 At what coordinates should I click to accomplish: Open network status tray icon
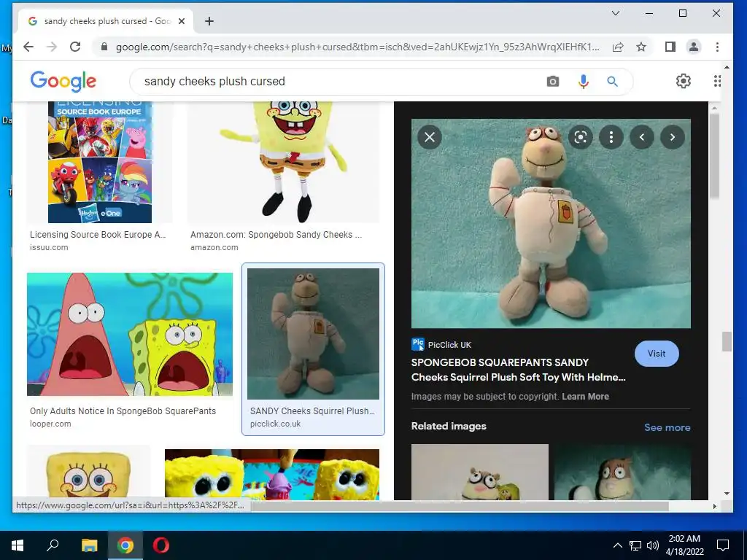pyautogui.click(x=635, y=545)
